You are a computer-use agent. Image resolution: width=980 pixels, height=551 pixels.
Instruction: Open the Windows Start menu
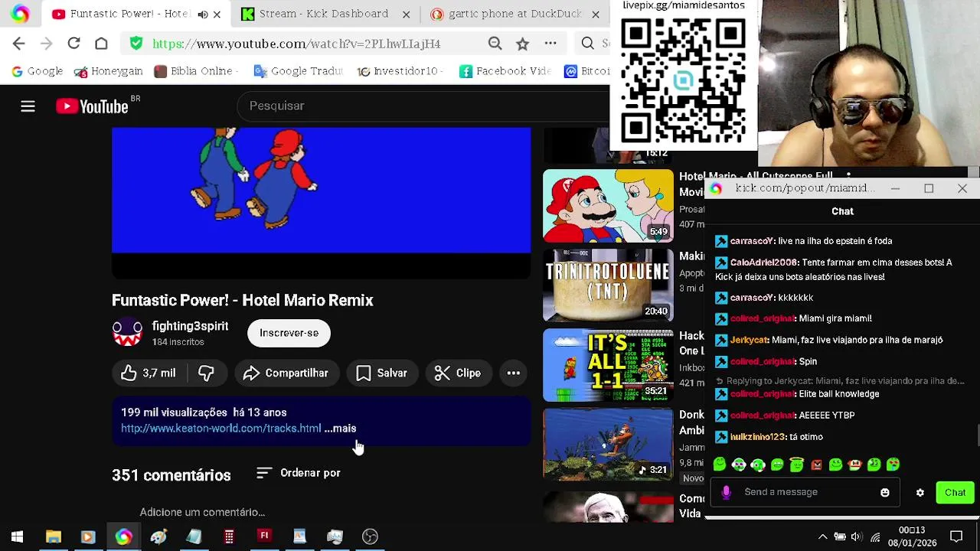click(x=17, y=536)
